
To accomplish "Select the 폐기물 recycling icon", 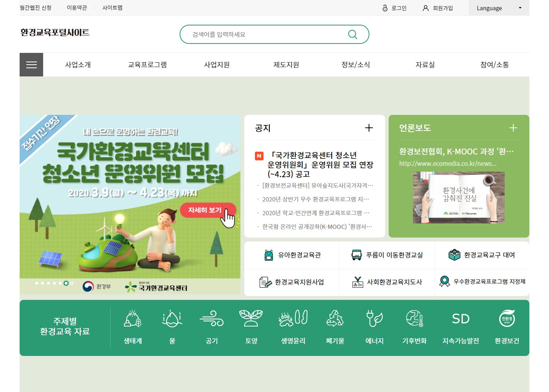I will click(x=335, y=318).
